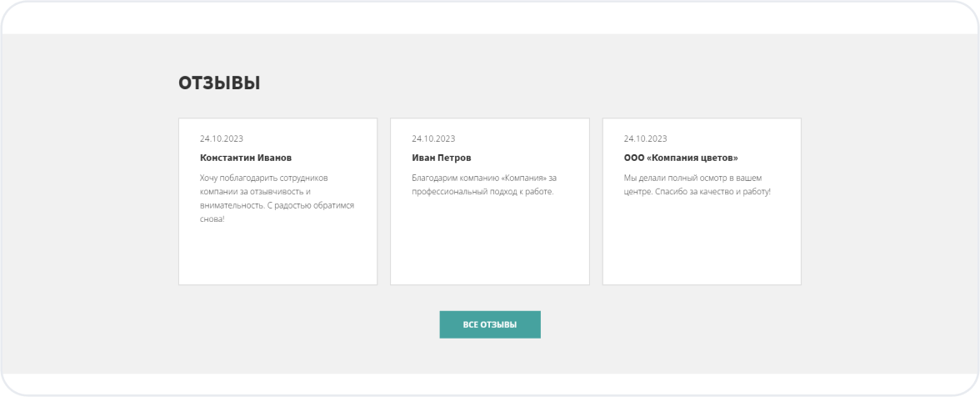Click the word «внимательность» in the first review
The image size is (980, 397).
click(231, 205)
